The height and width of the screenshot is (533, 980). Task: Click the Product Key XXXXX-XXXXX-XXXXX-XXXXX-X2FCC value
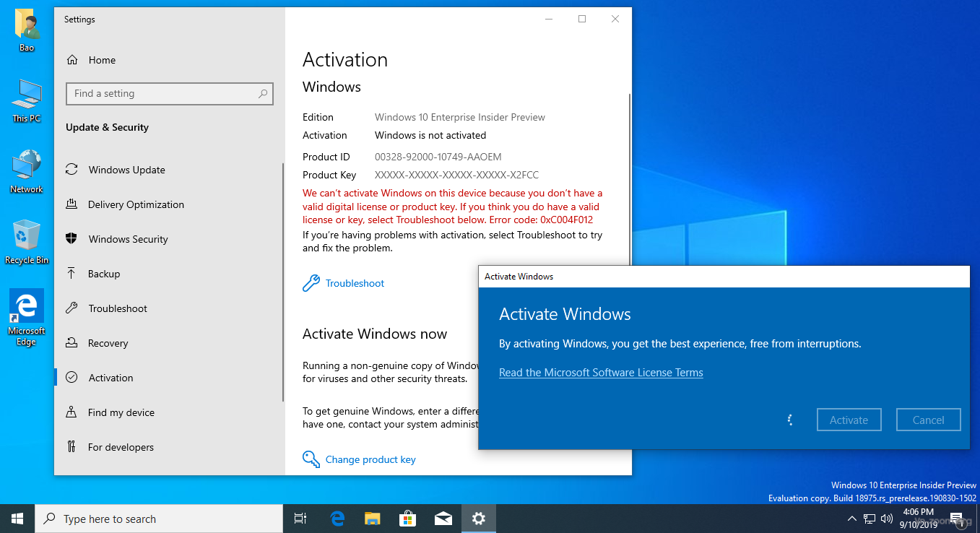456,175
